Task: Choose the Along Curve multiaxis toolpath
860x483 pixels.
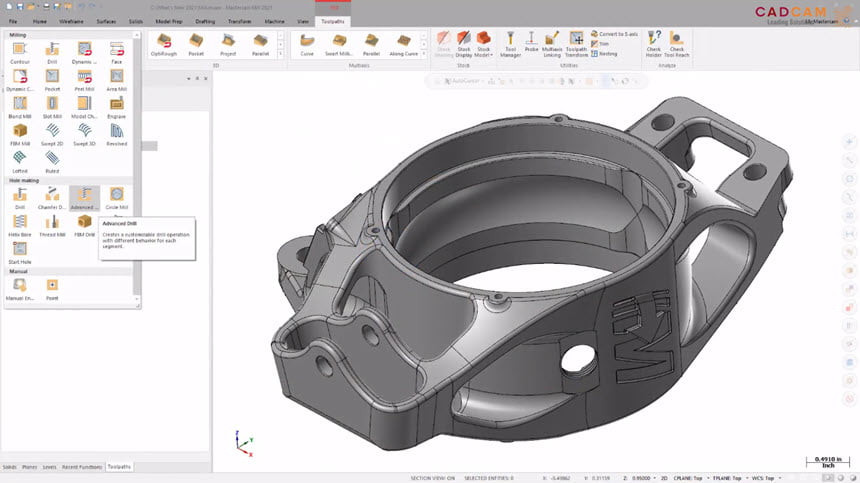Action: 404,45
